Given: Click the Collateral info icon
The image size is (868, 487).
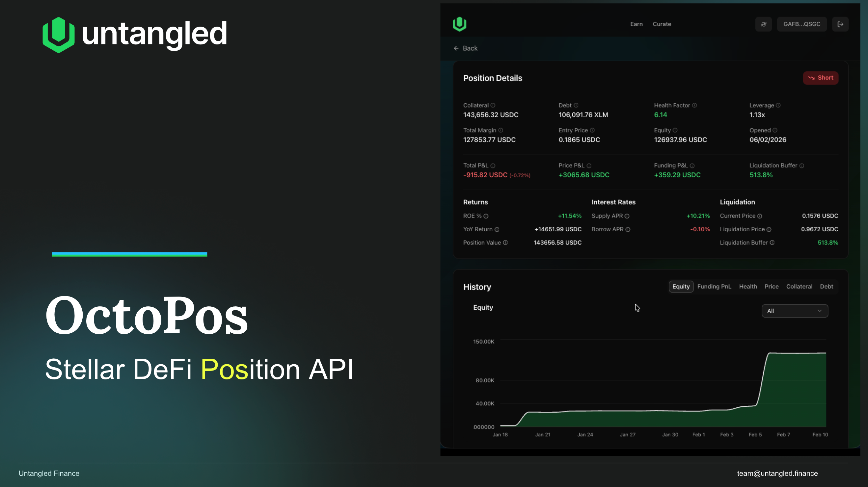Looking at the screenshot, I should (493, 105).
